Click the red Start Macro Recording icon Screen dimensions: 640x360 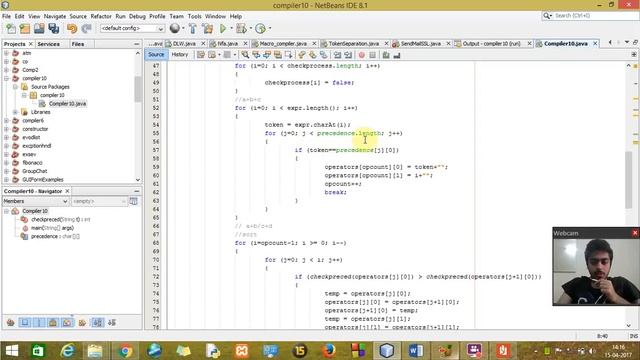tap(362, 55)
